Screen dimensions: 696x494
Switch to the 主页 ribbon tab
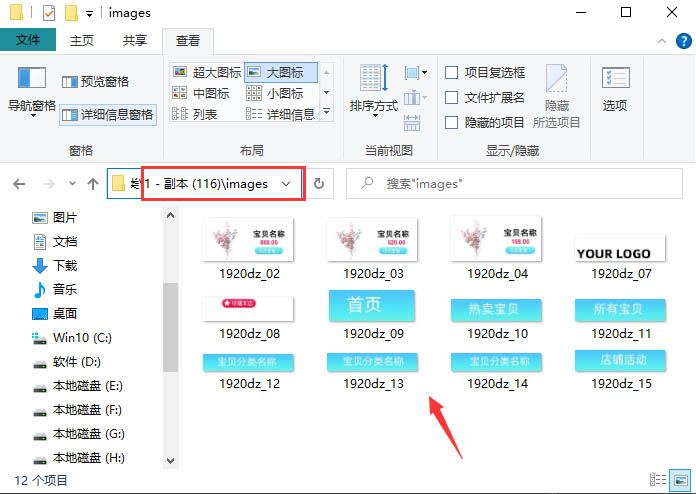point(82,40)
